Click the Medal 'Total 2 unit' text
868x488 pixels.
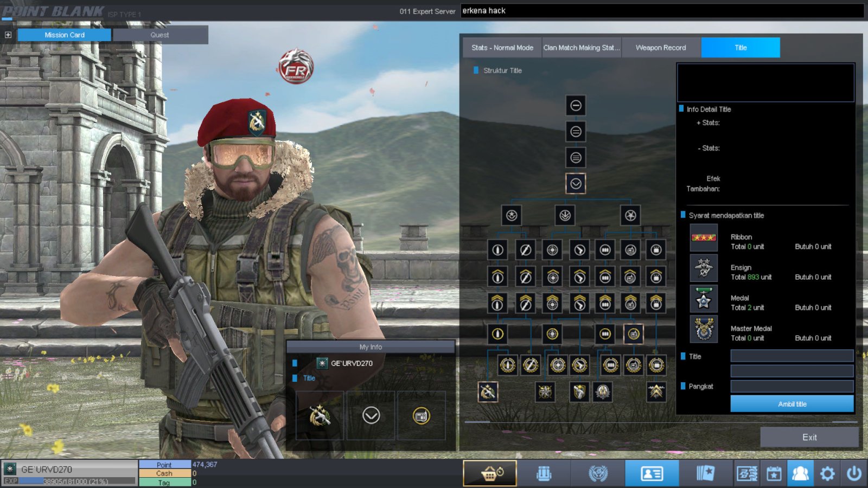click(747, 307)
